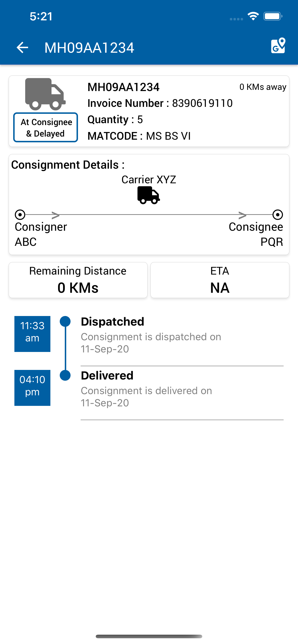
Task: Tap the back arrow in header
Action: (x=22, y=47)
